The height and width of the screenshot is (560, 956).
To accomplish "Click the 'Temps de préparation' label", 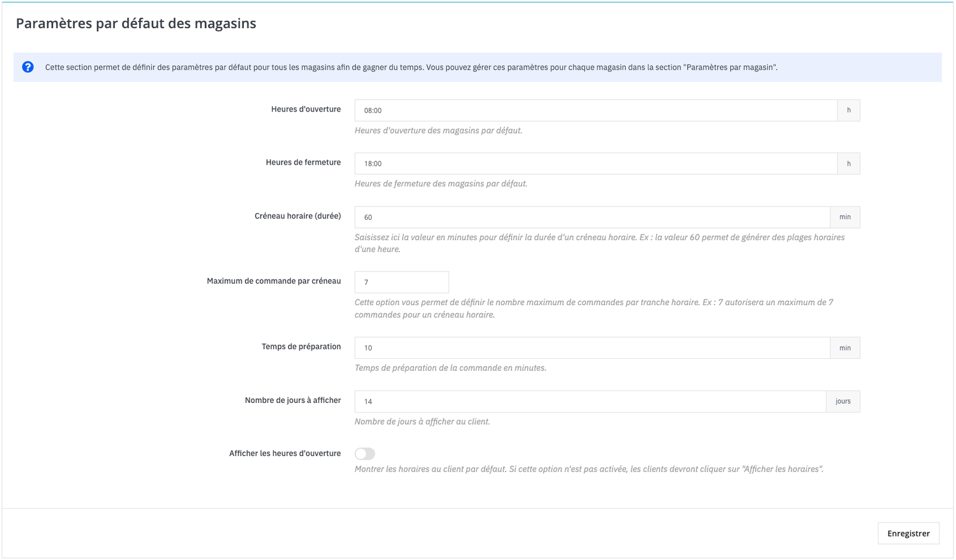I will click(301, 347).
